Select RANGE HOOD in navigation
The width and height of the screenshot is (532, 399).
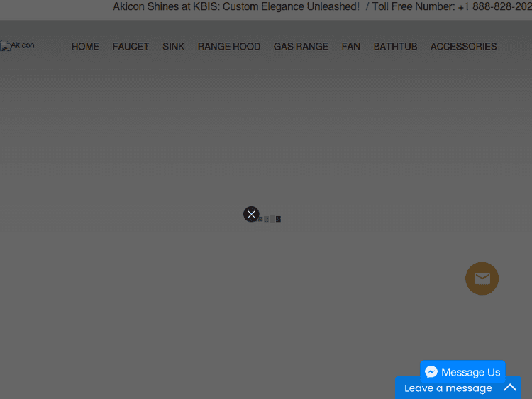point(228,47)
